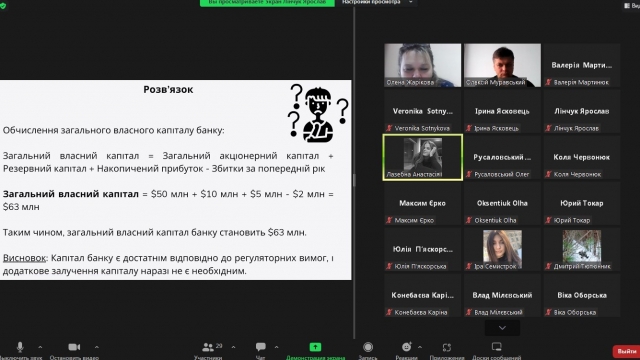Select Юлія П'яскорська participant tile

click(422, 249)
